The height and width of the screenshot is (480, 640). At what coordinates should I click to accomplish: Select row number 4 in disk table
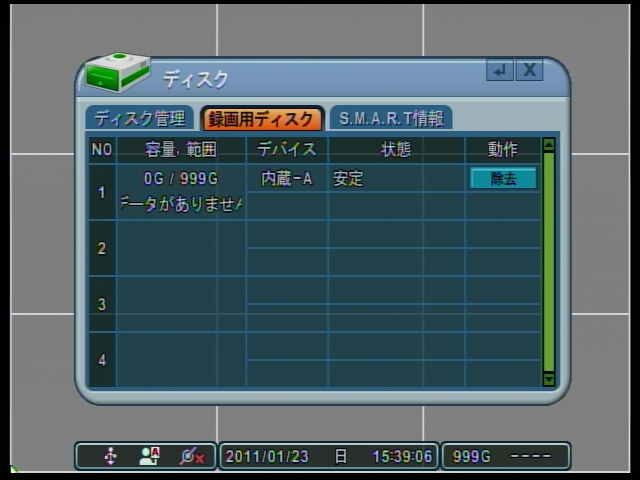pyautogui.click(x=102, y=360)
